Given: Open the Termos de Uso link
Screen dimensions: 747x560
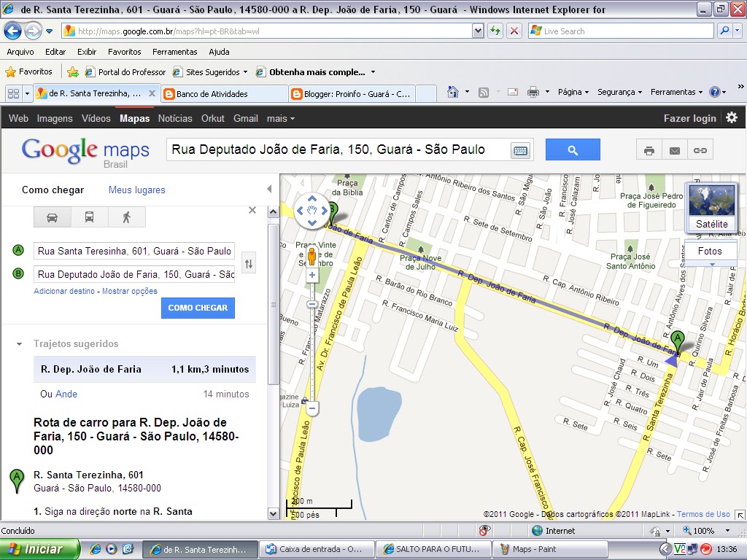Looking at the screenshot, I should (703, 514).
